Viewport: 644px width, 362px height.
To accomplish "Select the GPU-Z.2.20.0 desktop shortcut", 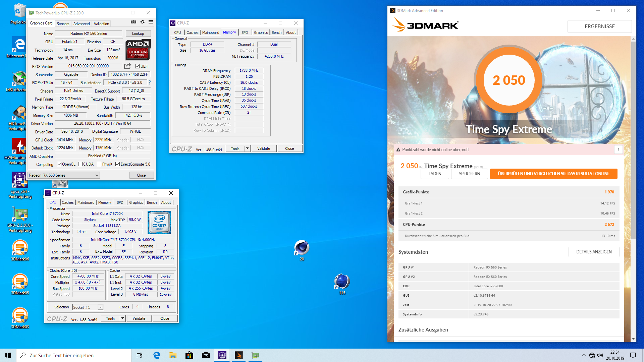I will pyautogui.click(x=20, y=219).
